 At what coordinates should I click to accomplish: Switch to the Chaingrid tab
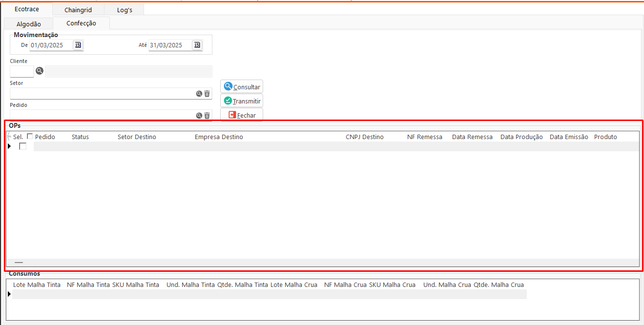pos(78,10)
